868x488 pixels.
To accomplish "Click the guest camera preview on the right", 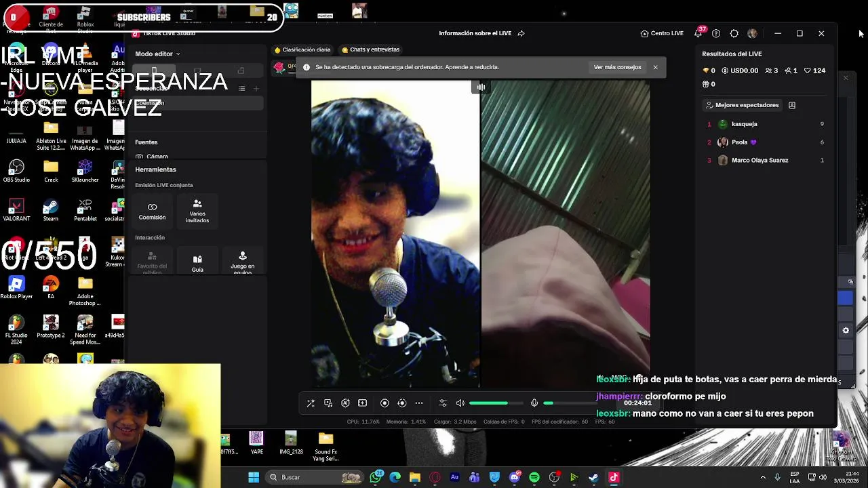I will [566, 234].
